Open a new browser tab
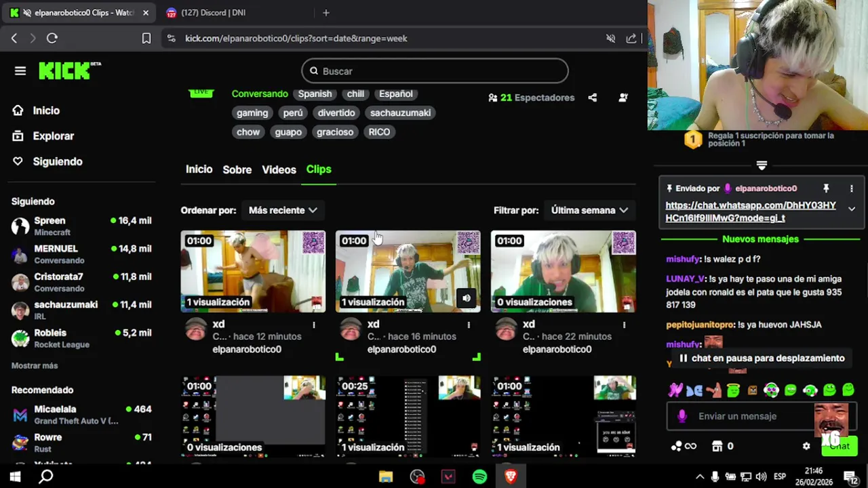Screen dimensions: 868x488 pos(326,13)
